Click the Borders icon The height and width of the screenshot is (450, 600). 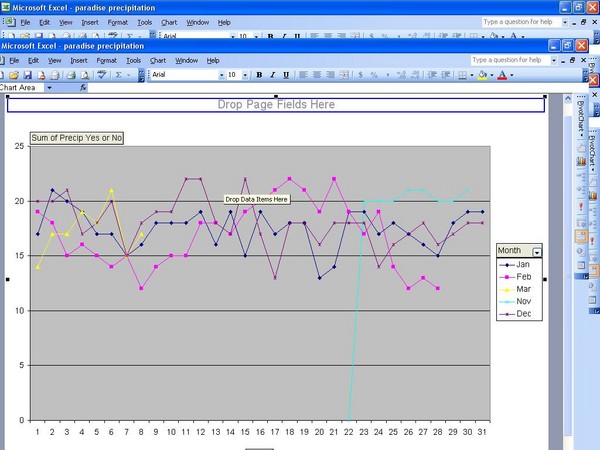pos(463,75)
